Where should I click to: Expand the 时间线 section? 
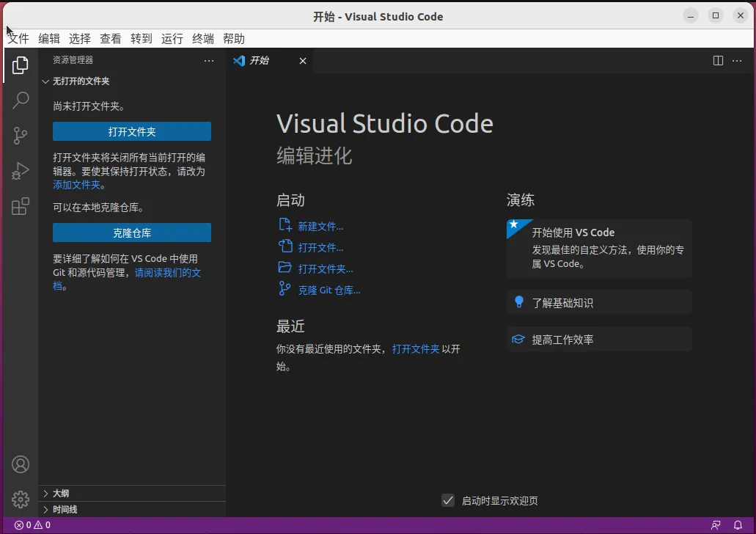coord(45,509)
